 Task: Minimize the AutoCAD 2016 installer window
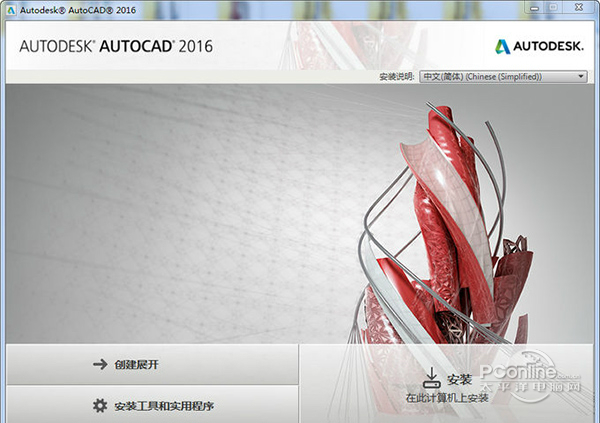(535, 8)
